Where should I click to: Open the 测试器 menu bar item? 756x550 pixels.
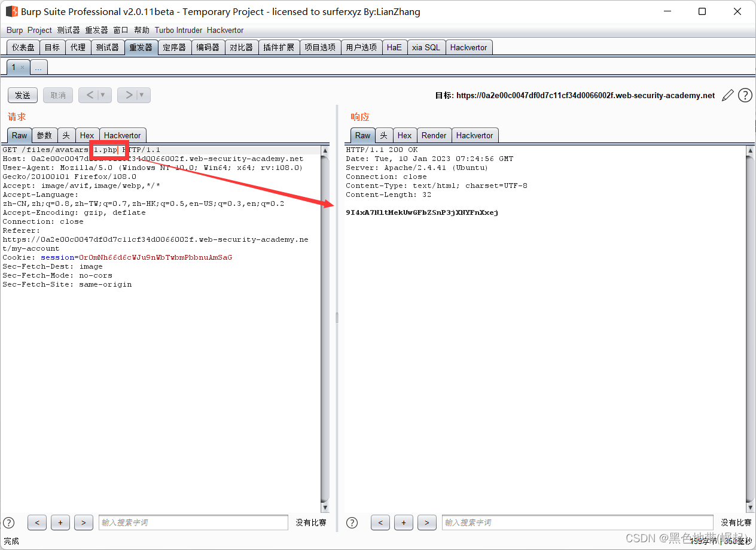[x=68, y=30]
